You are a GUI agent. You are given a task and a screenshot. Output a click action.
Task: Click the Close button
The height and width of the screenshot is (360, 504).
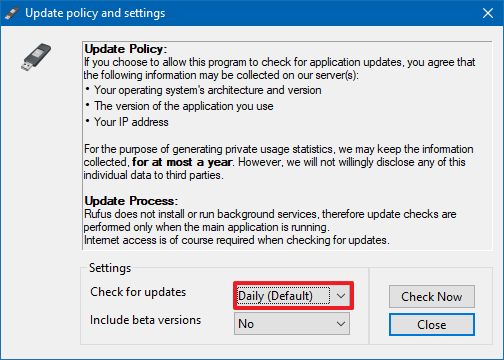(x=432, y=324)
